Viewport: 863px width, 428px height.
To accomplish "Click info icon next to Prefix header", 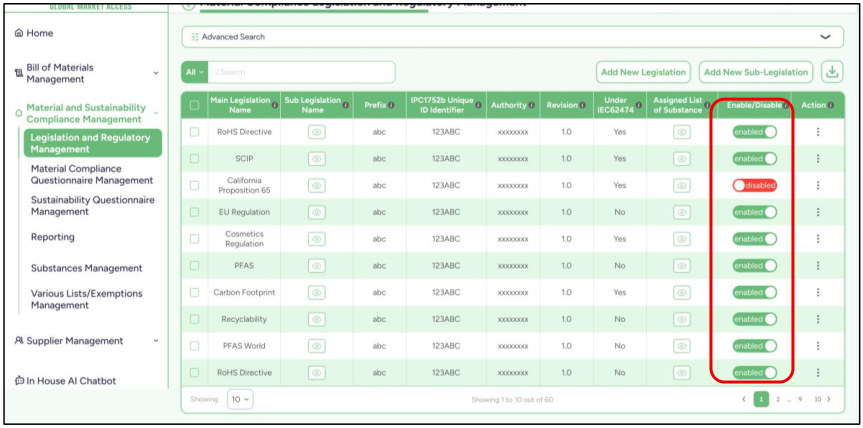I will click(x=391, y=105).
